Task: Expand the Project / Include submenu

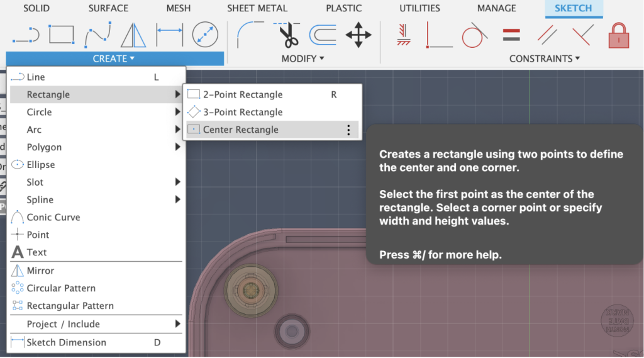Action: pos(96,324)
